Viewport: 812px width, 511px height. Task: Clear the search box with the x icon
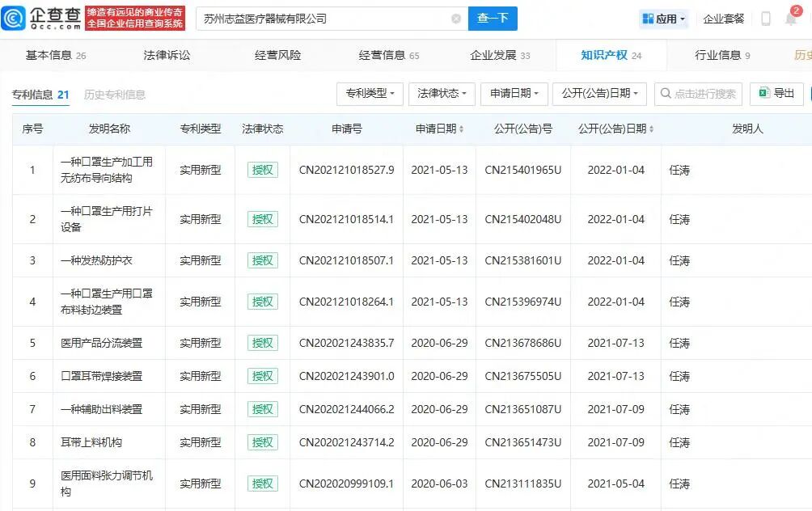pyautogui.click(x=456, y=18)
